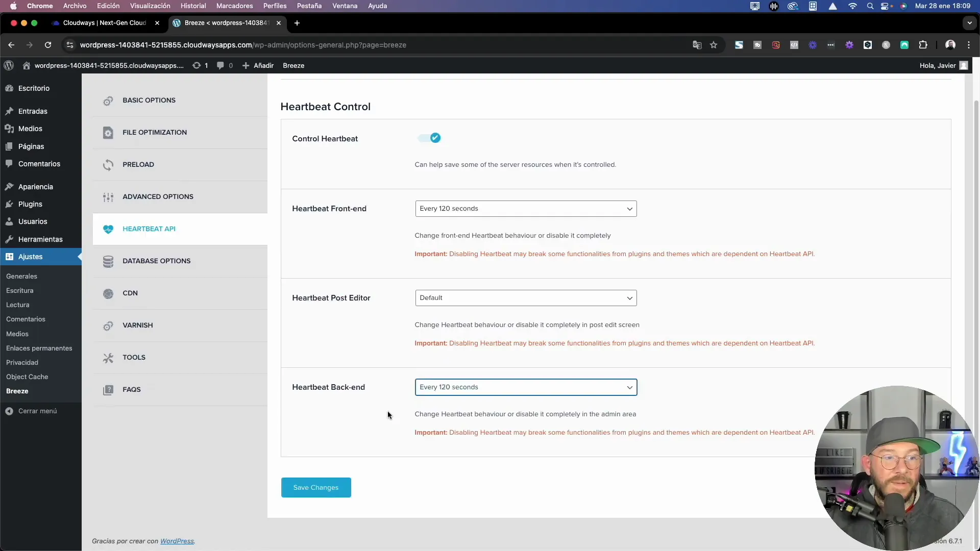Open Páginas in the WordPress sidebar
The image size is (980, 551).
coord(41,146)
